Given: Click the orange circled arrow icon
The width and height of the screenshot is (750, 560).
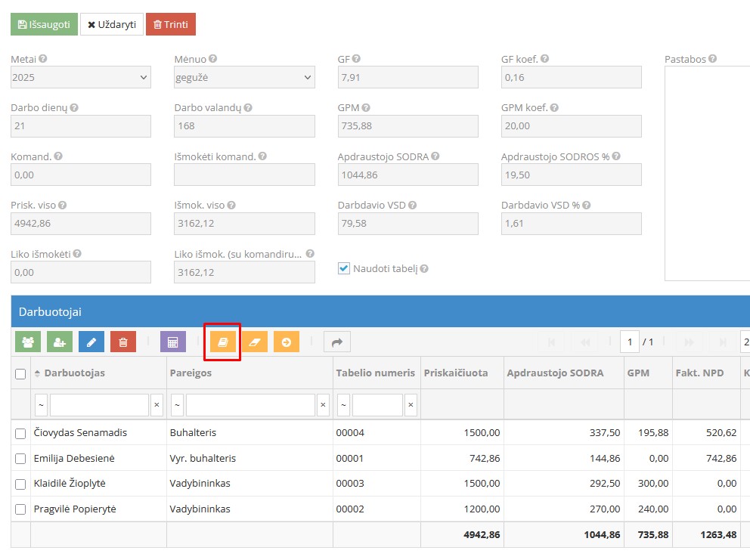Looking at the screenshot, I should click(287, 342).
